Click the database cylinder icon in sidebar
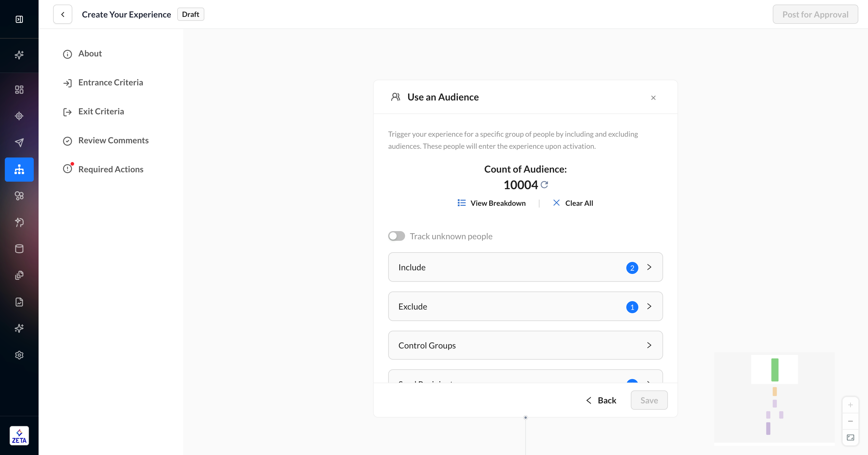This screenshot has height=455, width=868. pos(19,249)
